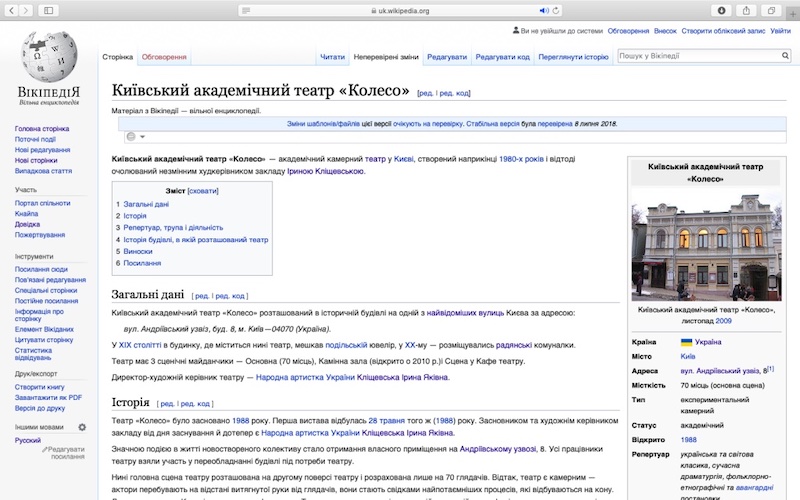Open Посилання сюди tool link
The width and height of the screenshot is (800, 500).
click(x=41, y=269)
